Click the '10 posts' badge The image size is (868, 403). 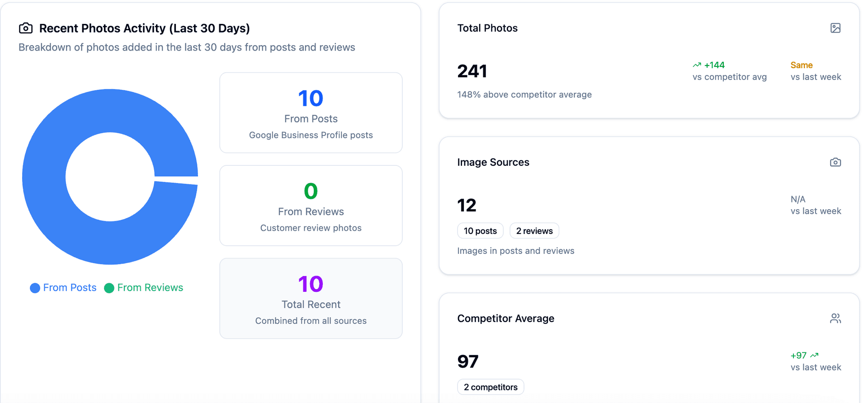[x=480, y=231]
